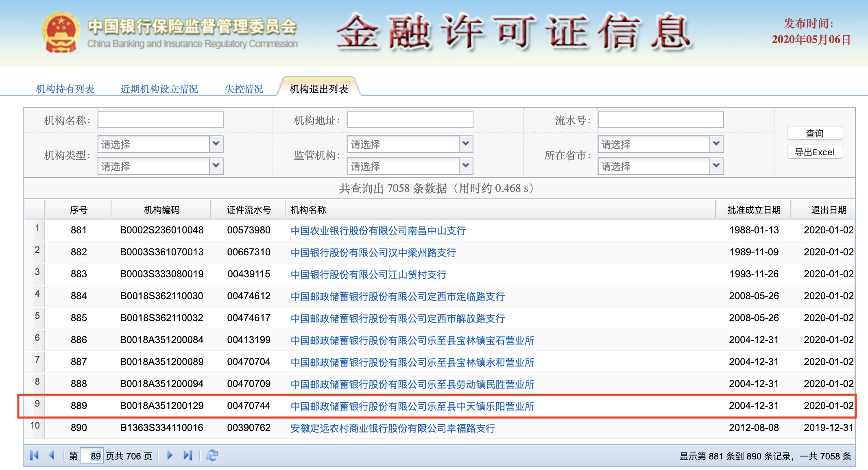Advance to the next results page
Viewport: 868px width, 470px height.
(169, 456)
